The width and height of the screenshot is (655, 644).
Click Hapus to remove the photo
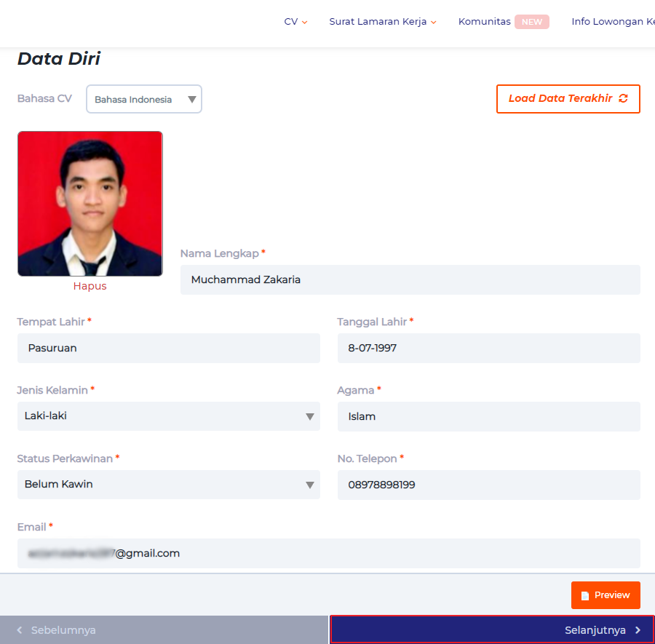[x=90, y=286]
